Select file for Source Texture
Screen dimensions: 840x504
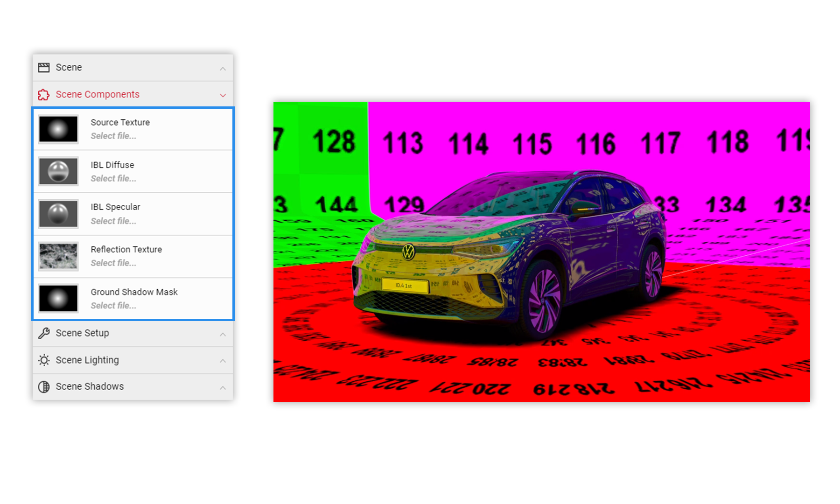(113, 136)
